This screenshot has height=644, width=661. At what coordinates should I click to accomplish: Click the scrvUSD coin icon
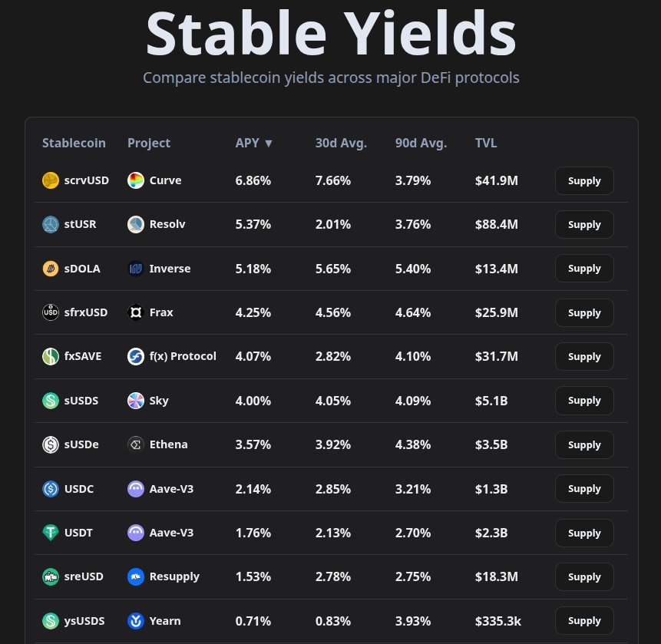tap(51, 181)
